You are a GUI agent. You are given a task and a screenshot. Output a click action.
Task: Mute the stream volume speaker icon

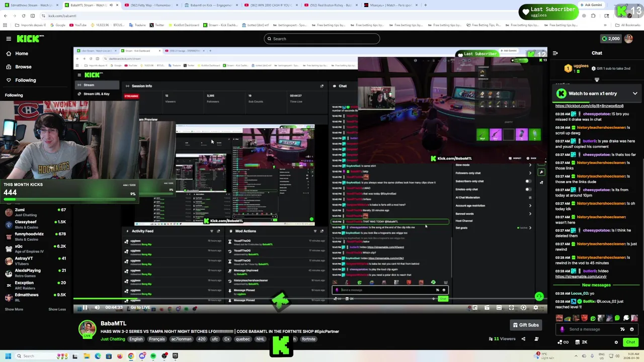(x=97, y=308)
